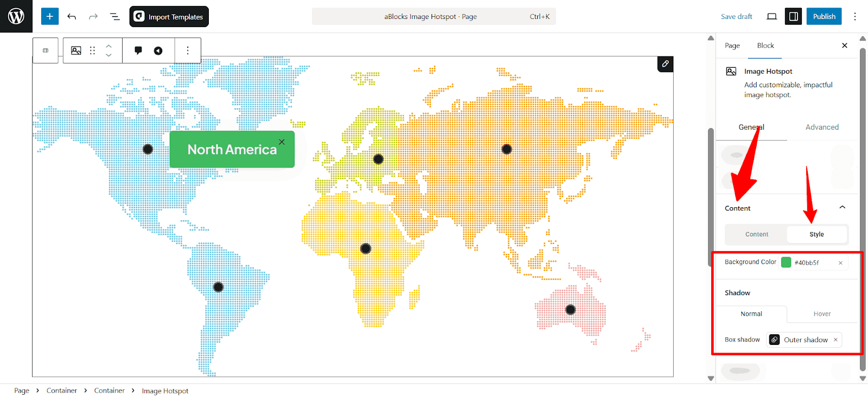The height and width of the screenshot is (397, 868).
Task: Select the Europe hotspot dot
Action: click(379, 159)
